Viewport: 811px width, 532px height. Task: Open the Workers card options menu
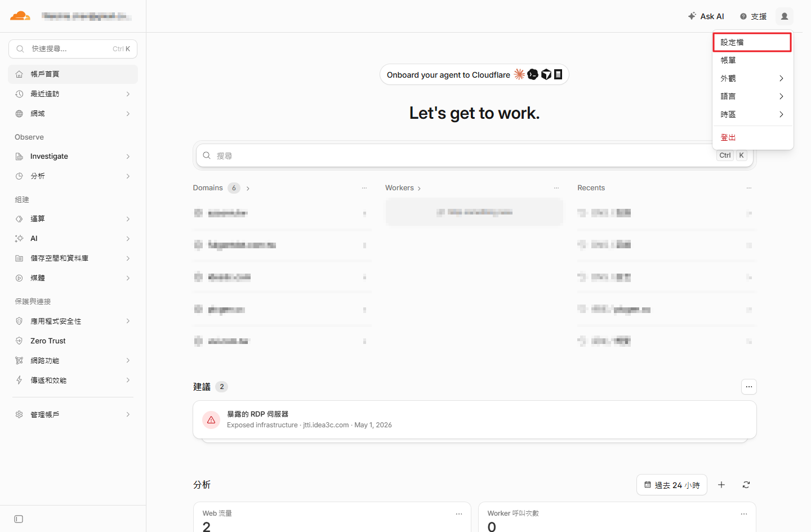556,188
